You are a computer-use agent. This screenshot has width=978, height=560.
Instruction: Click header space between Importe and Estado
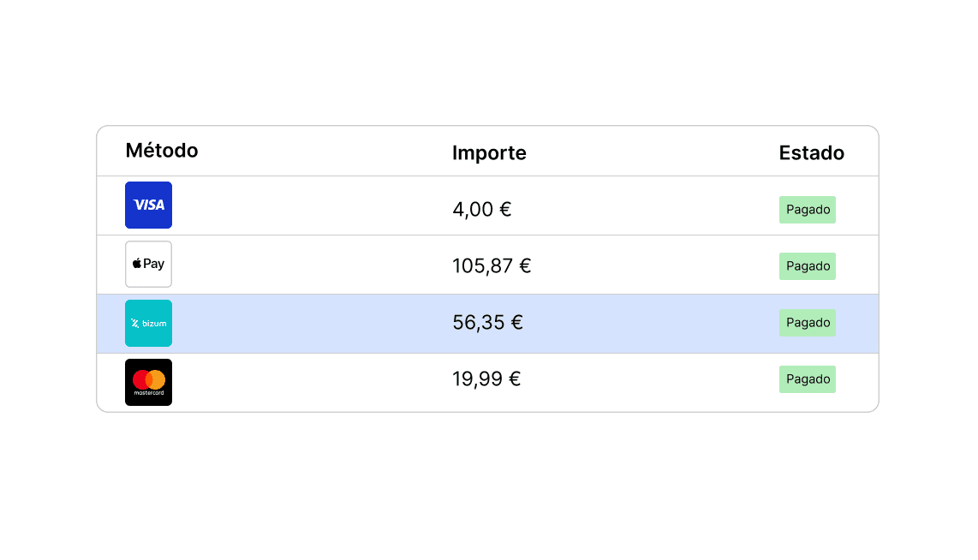click(651, 153)
